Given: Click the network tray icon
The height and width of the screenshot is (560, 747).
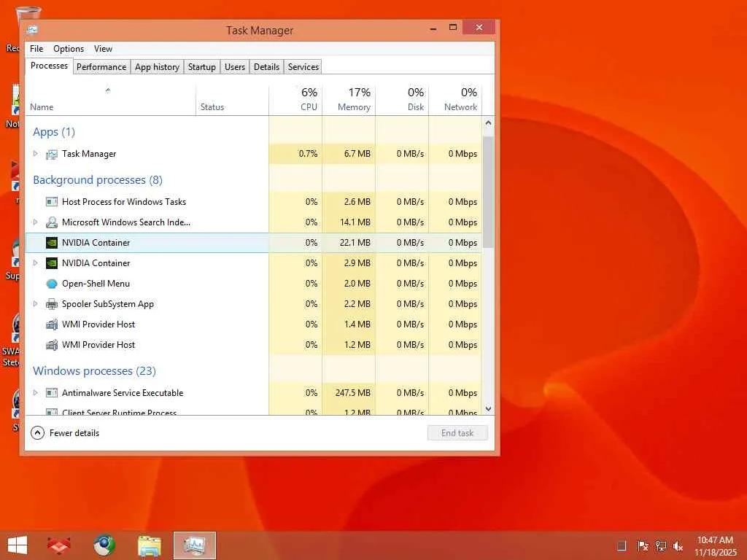Looking at the screenshot, I should (x=661, y=545).
